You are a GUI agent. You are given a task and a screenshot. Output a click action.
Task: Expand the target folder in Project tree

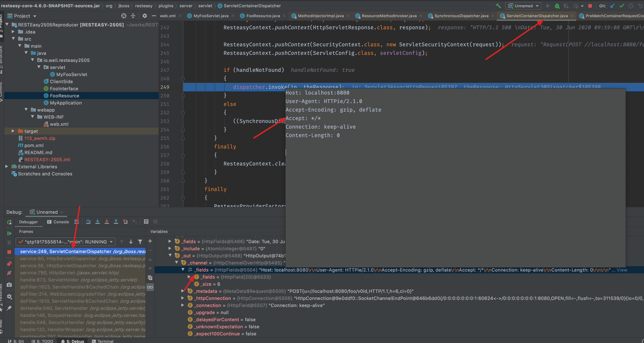(x=13, y=131)
